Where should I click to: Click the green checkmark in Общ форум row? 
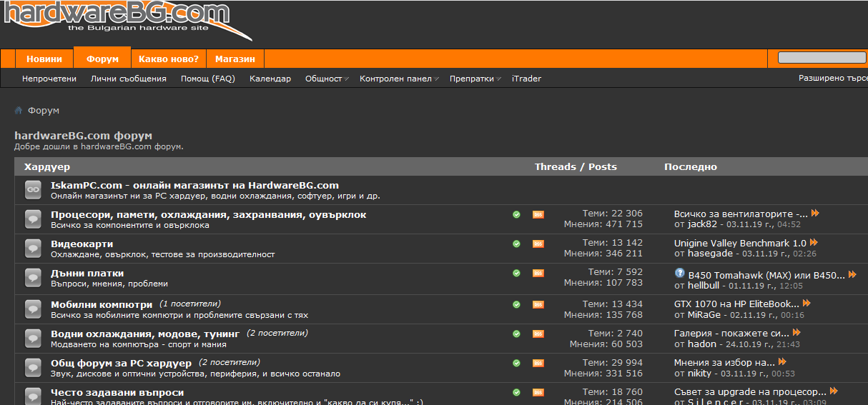[516, 363]
